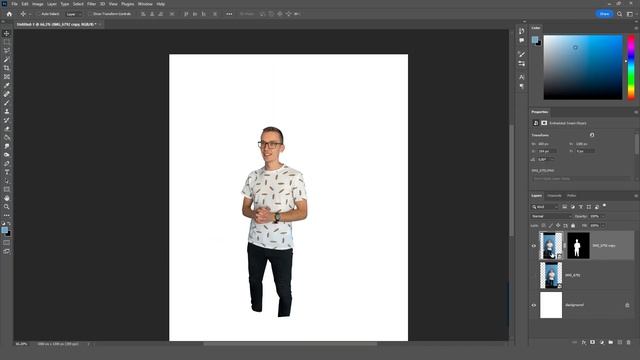Open the Comments panel speech-bubble icon
This screenshot has width=640, height=360.
522,40
